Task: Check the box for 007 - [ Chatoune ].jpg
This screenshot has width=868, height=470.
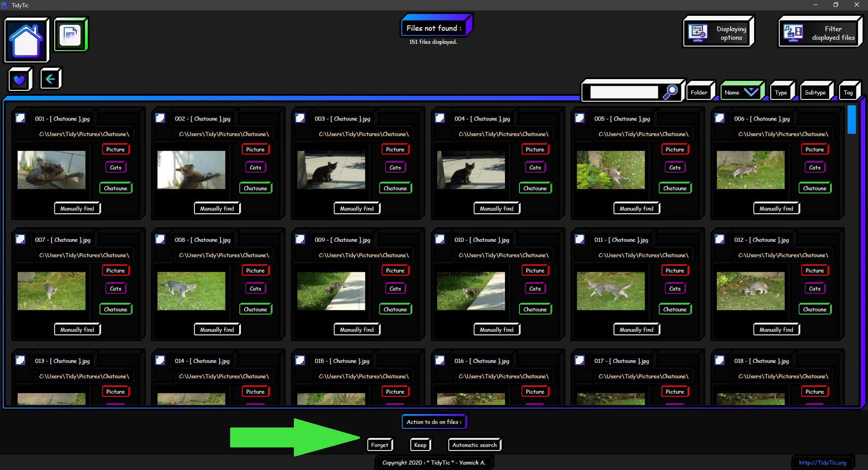Action: 20,239
